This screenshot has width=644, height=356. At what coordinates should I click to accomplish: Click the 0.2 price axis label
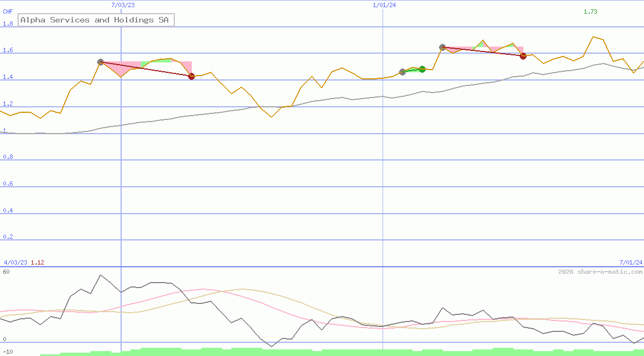tap(8, 237)
